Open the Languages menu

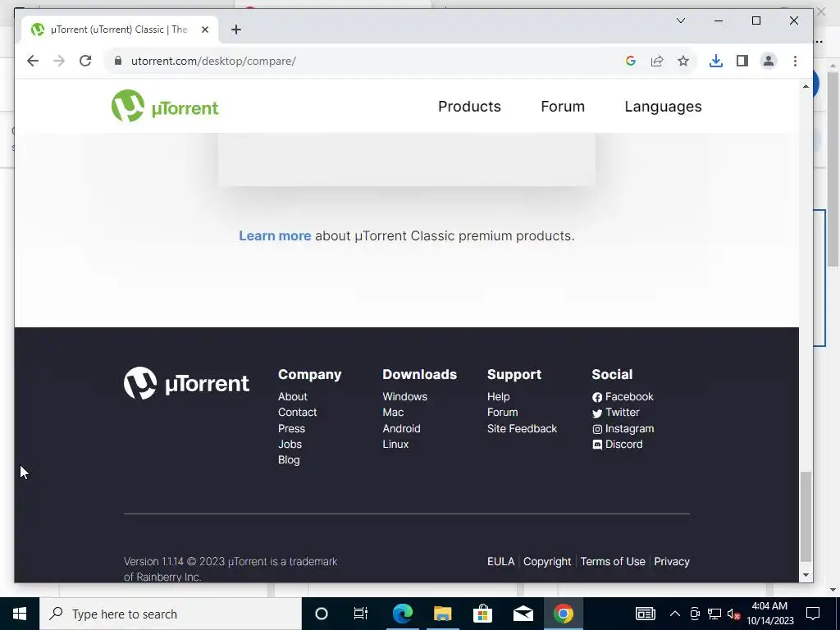coord(663,107)
